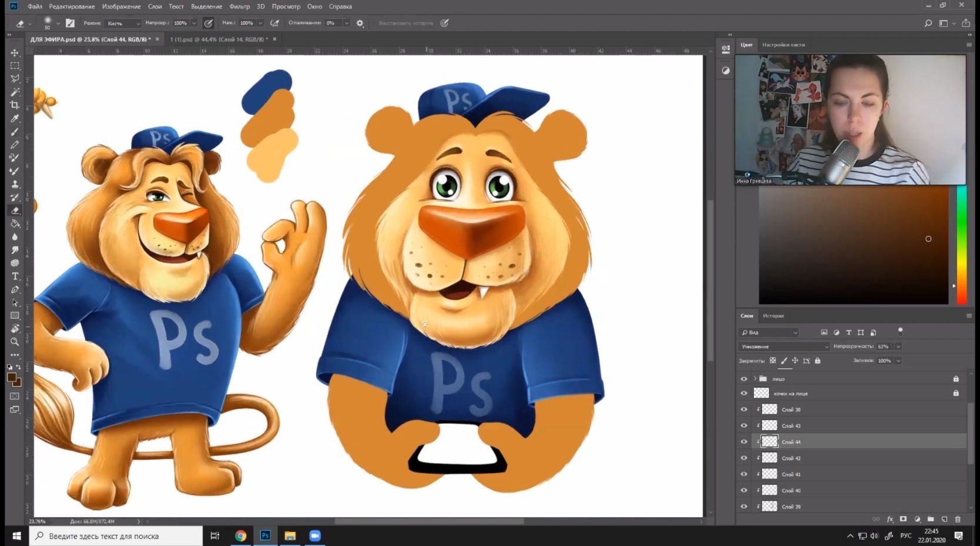Hide the "лицо" layer group

pyautogui.click(x=744, y=379)
